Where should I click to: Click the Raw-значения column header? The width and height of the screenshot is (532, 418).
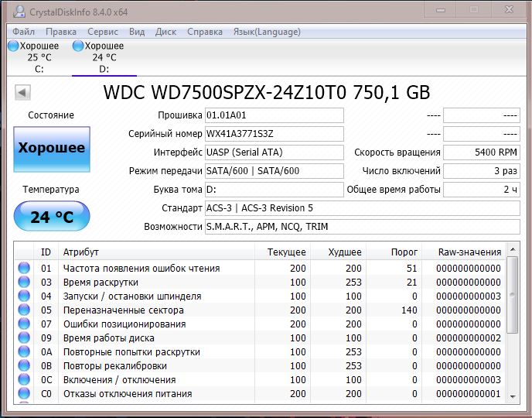463,252
